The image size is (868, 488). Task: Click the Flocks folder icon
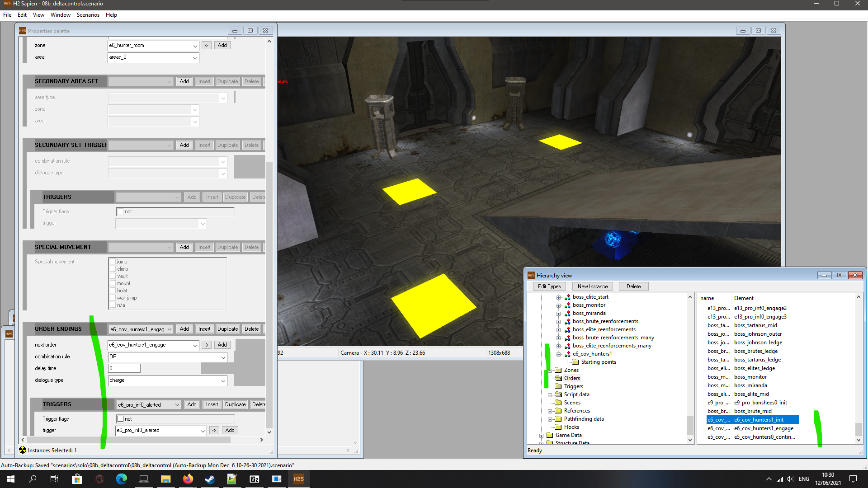(558, 427)
